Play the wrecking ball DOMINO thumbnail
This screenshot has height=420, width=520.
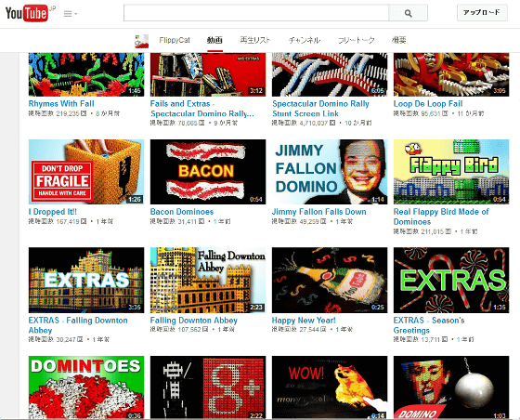pos(451,387)
